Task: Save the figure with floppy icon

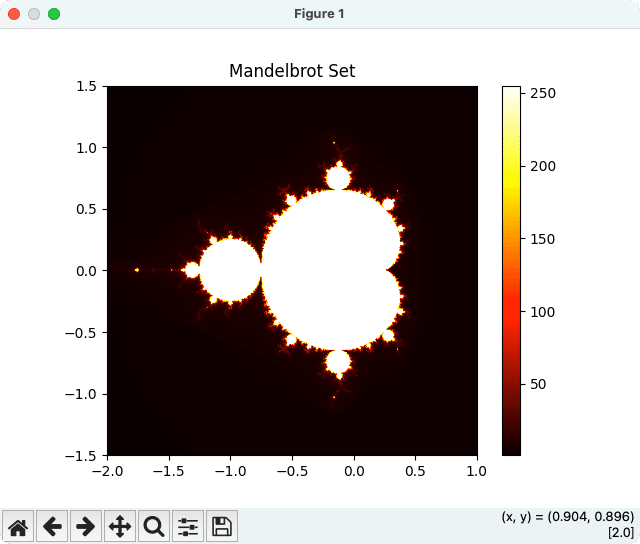Action: (x=222, y=526)
